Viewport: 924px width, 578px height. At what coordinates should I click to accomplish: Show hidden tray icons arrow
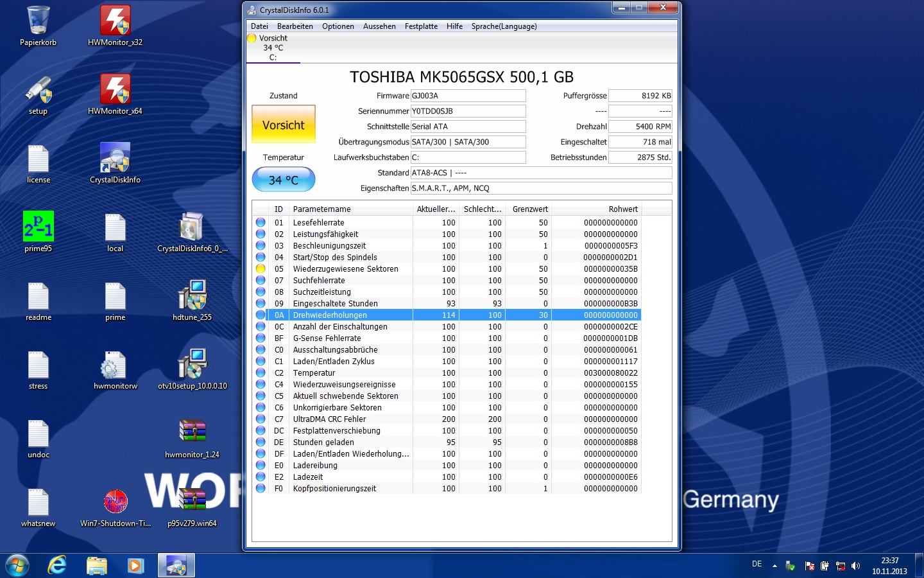[774, 566]
